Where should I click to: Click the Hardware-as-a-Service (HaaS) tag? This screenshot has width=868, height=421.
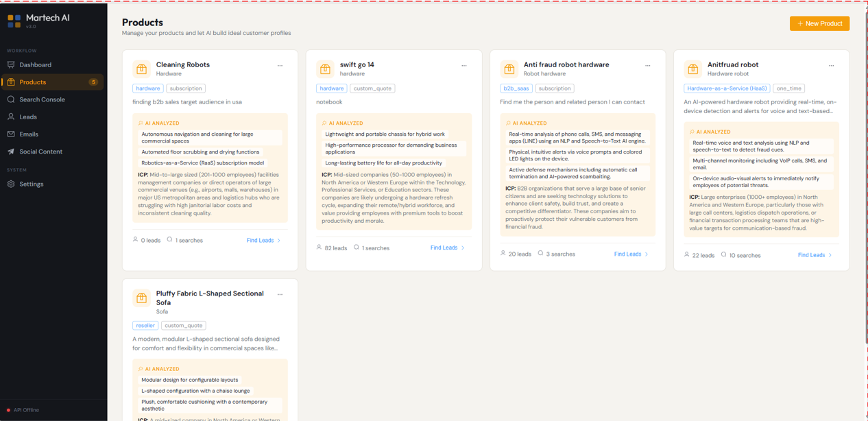[x=727, y=88]
